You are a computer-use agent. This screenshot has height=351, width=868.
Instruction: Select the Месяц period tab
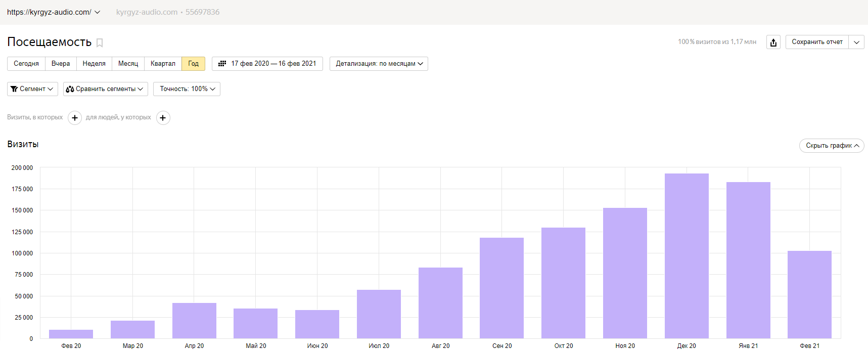128,64
